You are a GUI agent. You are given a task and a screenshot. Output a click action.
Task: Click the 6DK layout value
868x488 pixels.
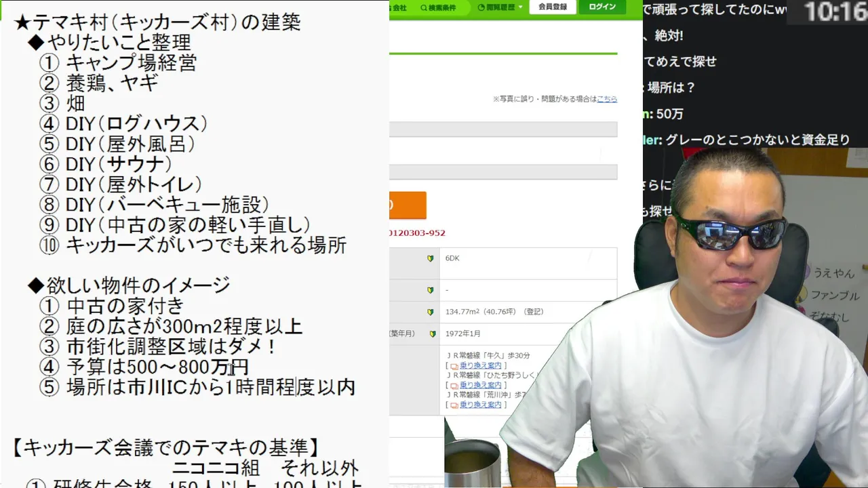pyautogui.click(x=452, y=258)
